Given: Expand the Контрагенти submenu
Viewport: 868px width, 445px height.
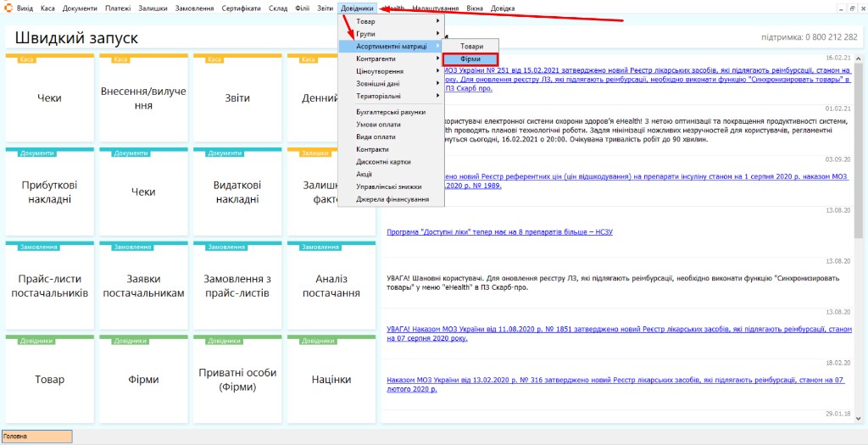Looking at the screenshot, I should click(x=391, y=58).
